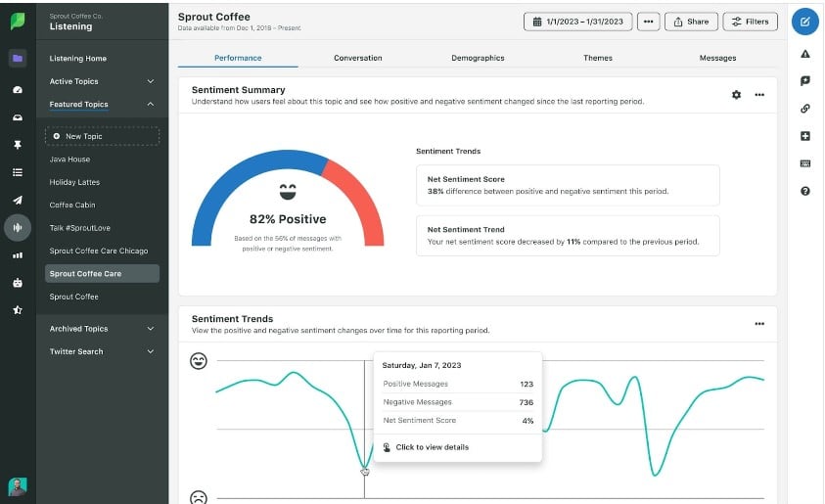This screenshot has height=504, width=825.
Task: Click the '82% Positive' gauge label
Action: (x=288, y=219)
